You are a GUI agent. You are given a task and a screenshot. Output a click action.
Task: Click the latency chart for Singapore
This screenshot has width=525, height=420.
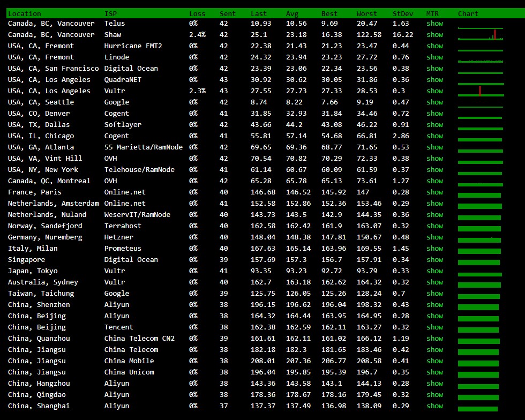click(x=479, y=262)
